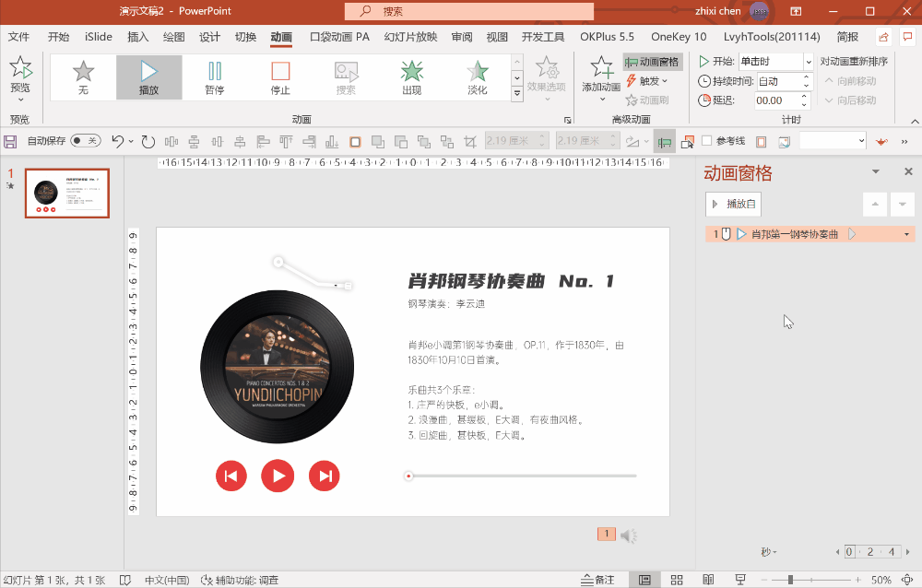922x588 pixels.
Task: Click the 预览 animation icon
Action: 19,74
